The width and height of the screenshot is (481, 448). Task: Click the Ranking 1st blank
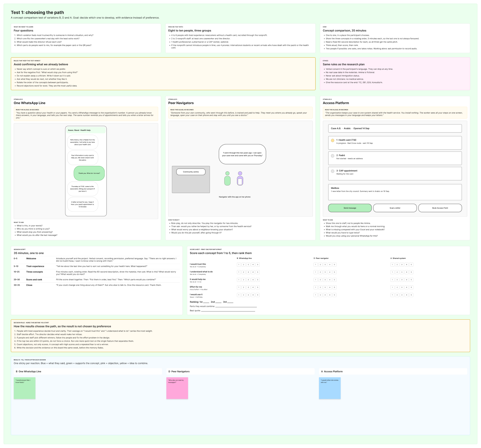pyautogui.click(x=206, y=302)
